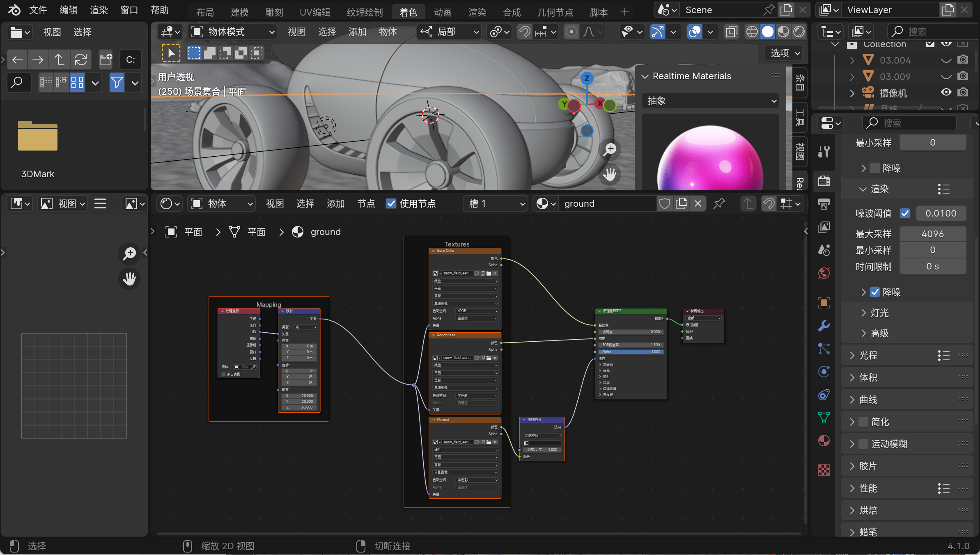This screenshot has width=980, height=555.
Task: Open the World properties tab icon
Action: click(824, 273)
